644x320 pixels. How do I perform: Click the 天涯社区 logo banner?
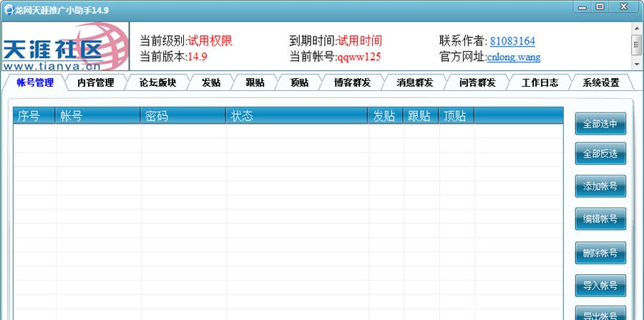tap(65, 47)
